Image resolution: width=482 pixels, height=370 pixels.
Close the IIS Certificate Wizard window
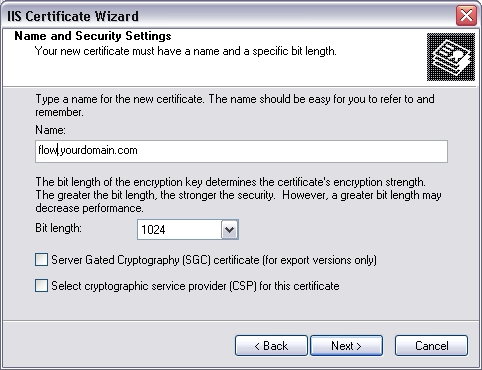(x=466, y=16)
